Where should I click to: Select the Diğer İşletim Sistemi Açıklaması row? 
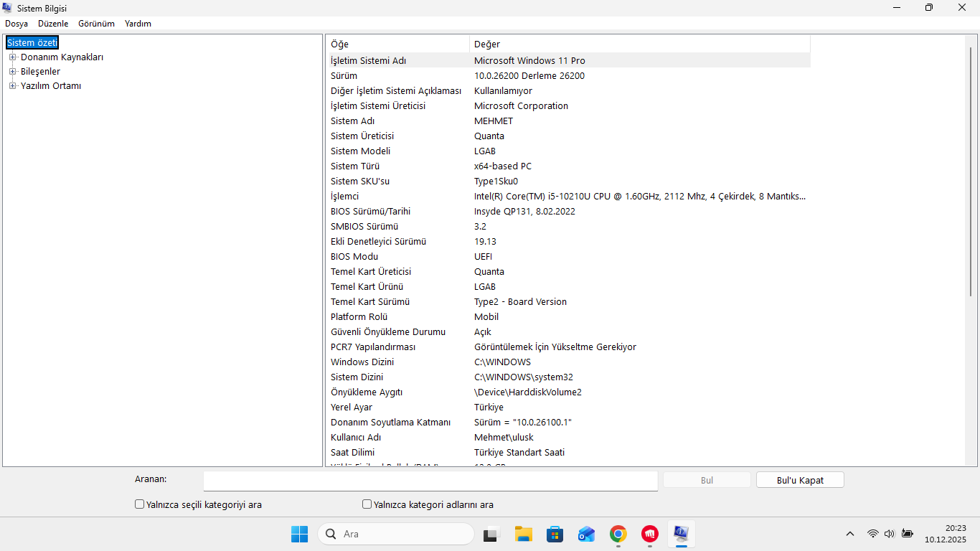coord(568,91)
